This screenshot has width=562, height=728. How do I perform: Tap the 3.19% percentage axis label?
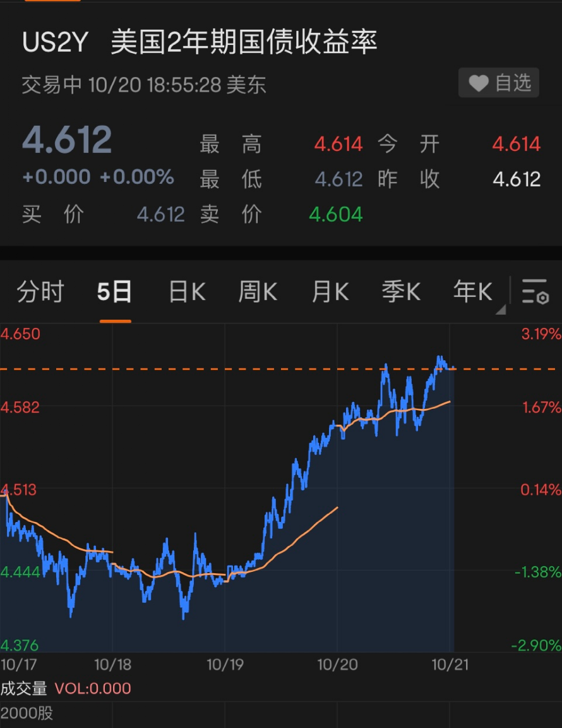click(x=542, y=334)
